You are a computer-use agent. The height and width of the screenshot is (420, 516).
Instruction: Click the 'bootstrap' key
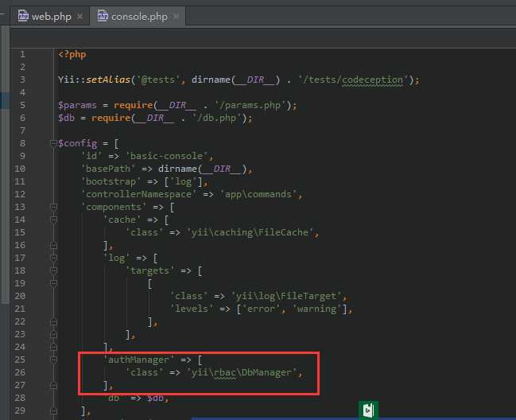click(x=111, y=181)
